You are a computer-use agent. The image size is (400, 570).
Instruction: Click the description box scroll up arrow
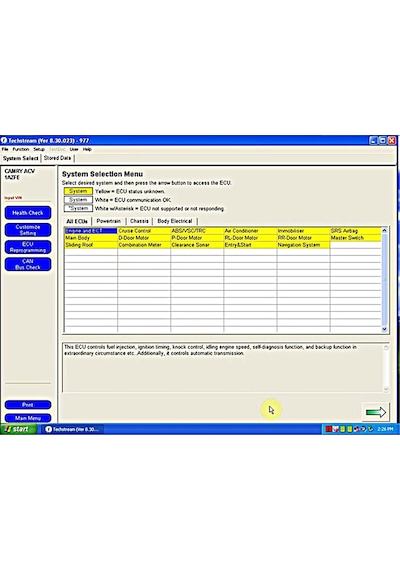click(x=386, y=347)
